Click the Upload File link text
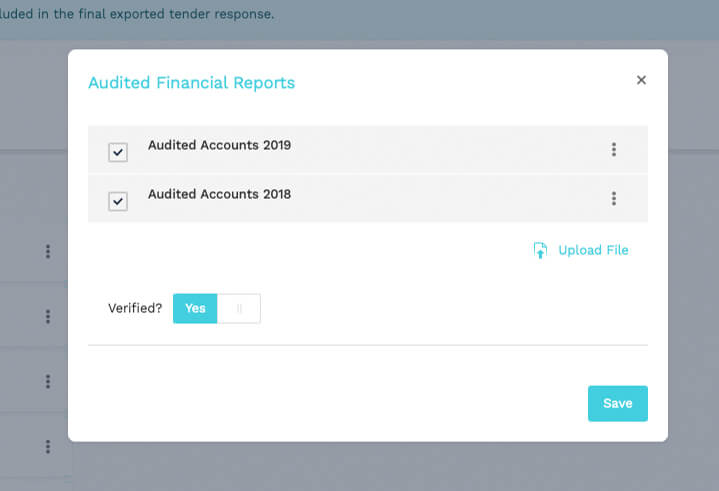 (593, 250)
